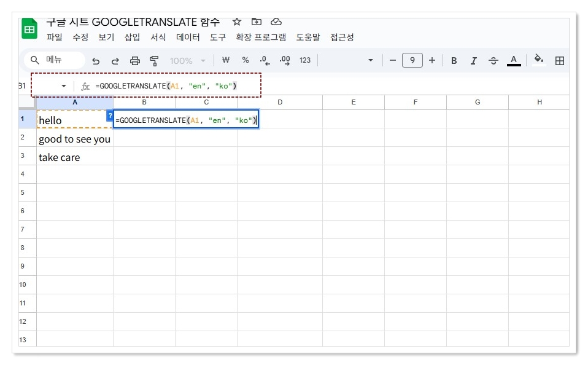Select cell A1 containing hello
Image resolution: width=588 pixels, height=365 pixels.
pyautogui.click(x=75, y=119)
